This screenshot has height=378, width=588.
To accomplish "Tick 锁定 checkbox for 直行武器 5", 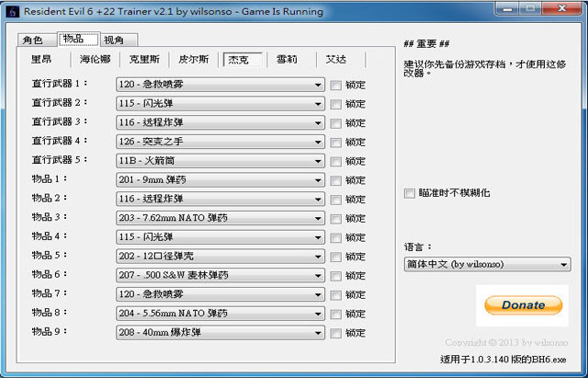I will click(335, 162).
